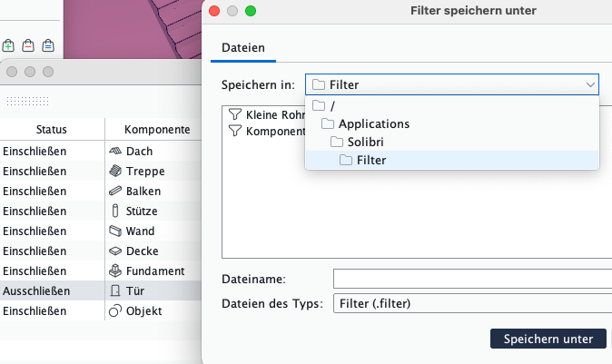This screenshot has width=612, height=364.
Task: Click the Decke slab component icon
Action: pyautogui.click(x=115, y=251)
